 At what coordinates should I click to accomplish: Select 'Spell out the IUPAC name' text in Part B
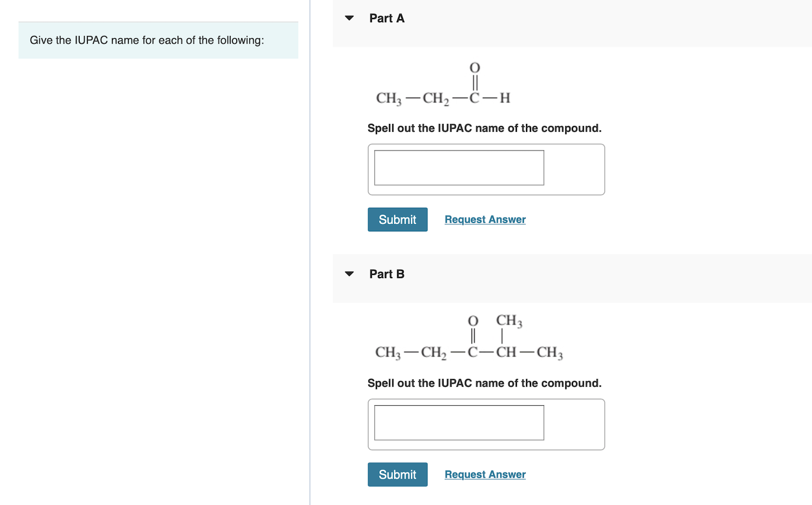click(484, 383)
